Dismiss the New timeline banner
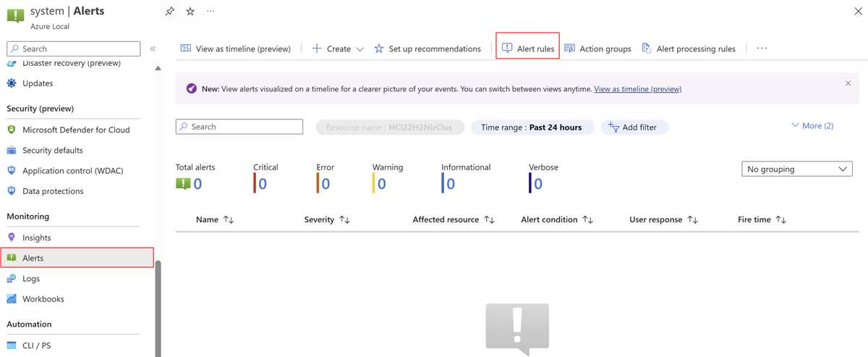 pos(848,83)
